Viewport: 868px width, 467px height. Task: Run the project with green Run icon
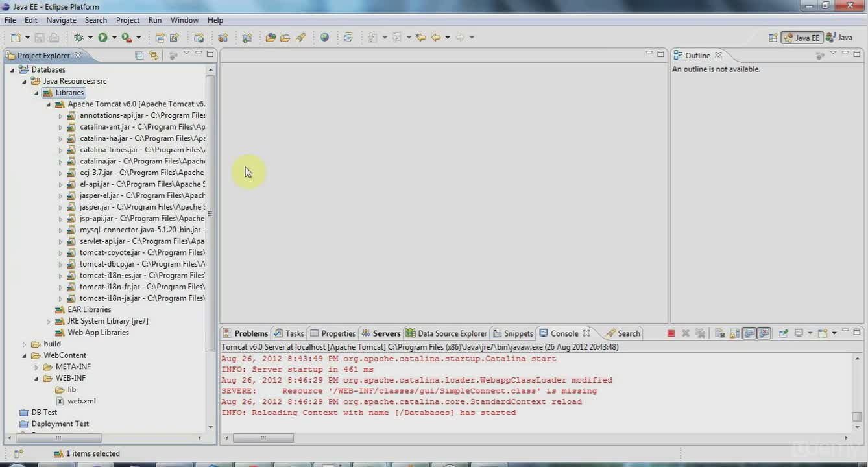pos(102,38)
